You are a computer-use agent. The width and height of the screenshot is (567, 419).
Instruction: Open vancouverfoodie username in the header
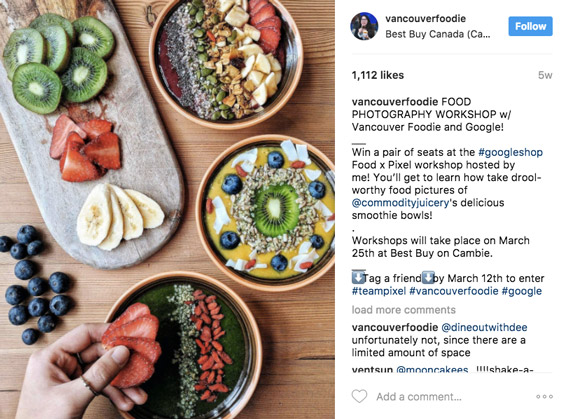(426, 19)
